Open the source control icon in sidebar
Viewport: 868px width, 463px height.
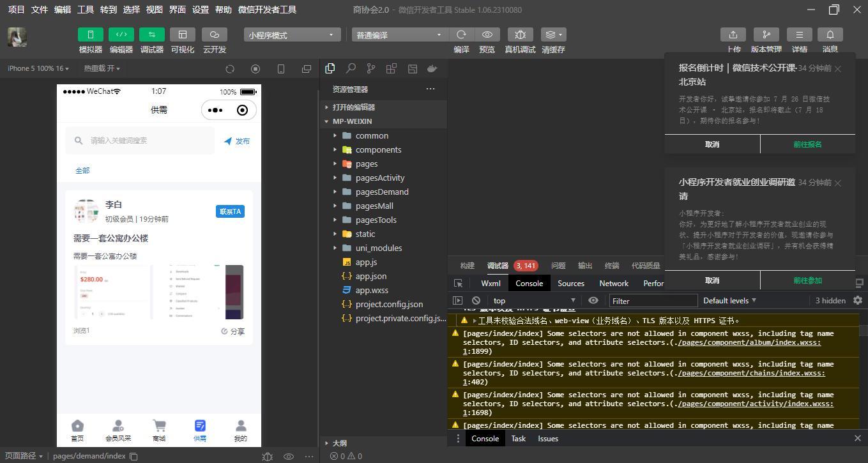[x=371, y=68]
